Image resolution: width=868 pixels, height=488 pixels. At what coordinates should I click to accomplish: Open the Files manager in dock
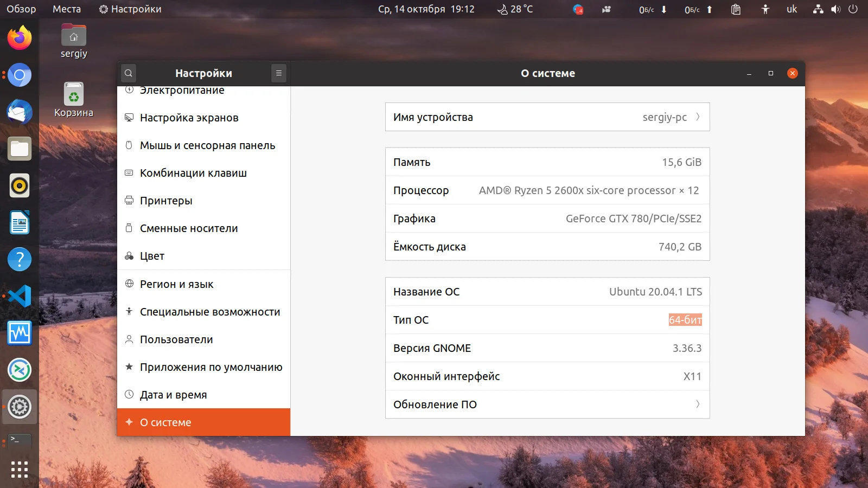pyautogui.click(x=20, y=149)
